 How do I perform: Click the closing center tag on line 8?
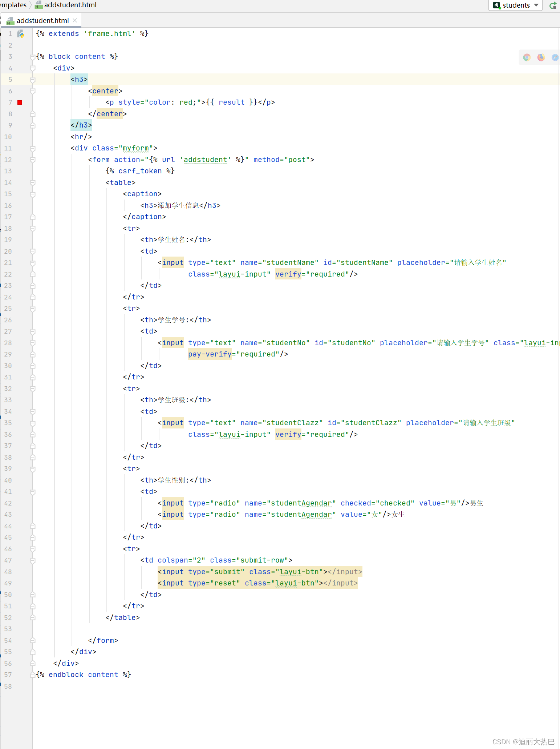[x=107, y=114]
